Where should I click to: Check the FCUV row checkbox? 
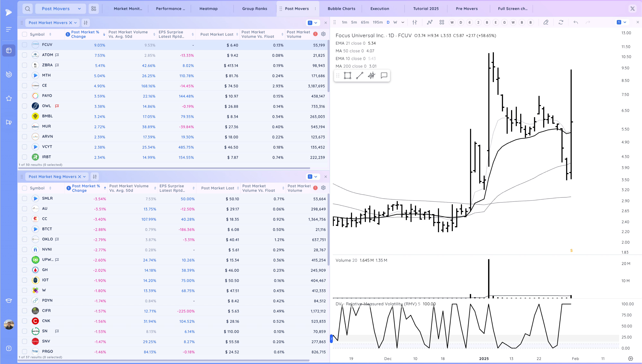[25, 45]
